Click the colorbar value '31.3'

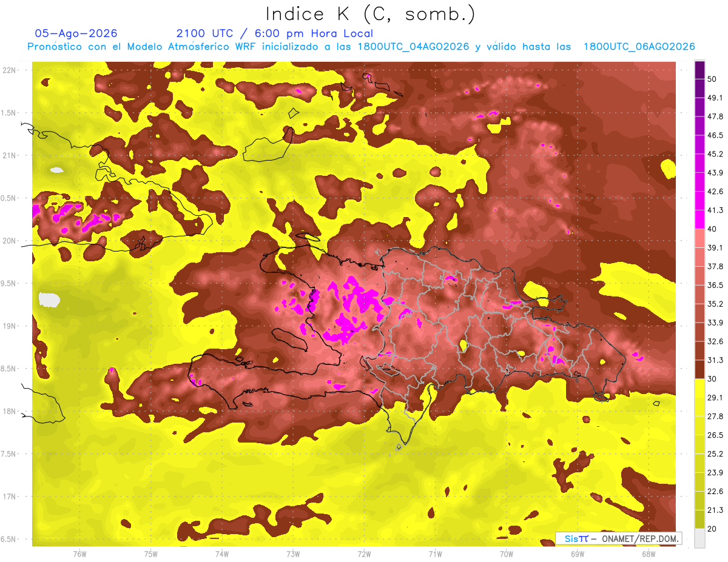point(715,360)
